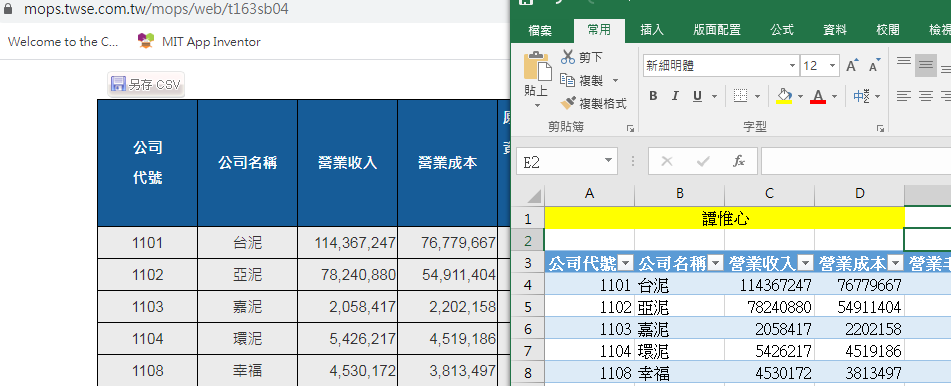
Task: Open underline style dropdown arrow
Action: (714, 96)
